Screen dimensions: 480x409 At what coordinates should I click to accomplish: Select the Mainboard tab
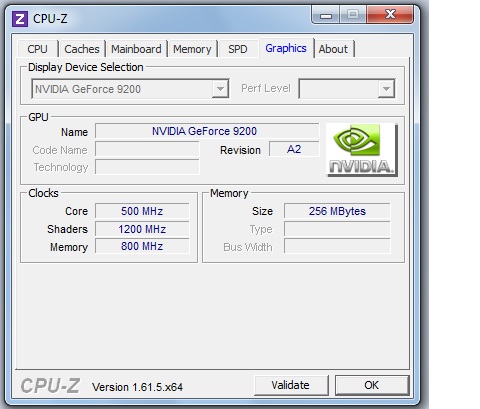[x=136, y=49]
